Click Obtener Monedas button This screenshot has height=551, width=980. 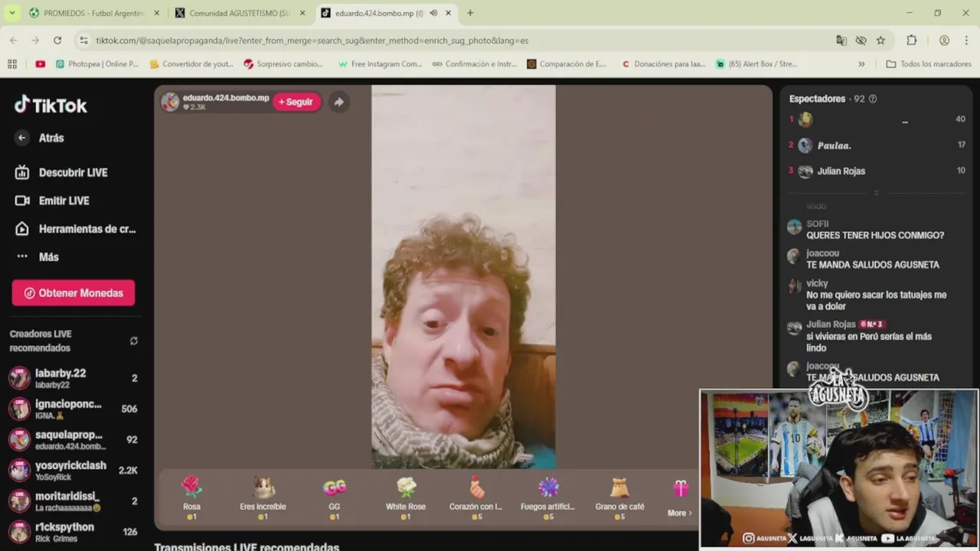click(73, 293)
